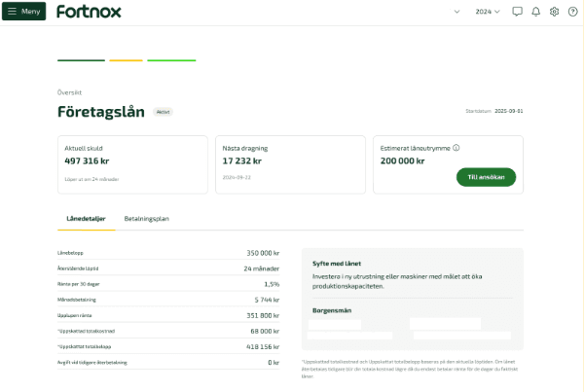Expand the unlabeled dropdown chevron left of 2024
This screenshot has height=392, width=584.
coord(457,12)
